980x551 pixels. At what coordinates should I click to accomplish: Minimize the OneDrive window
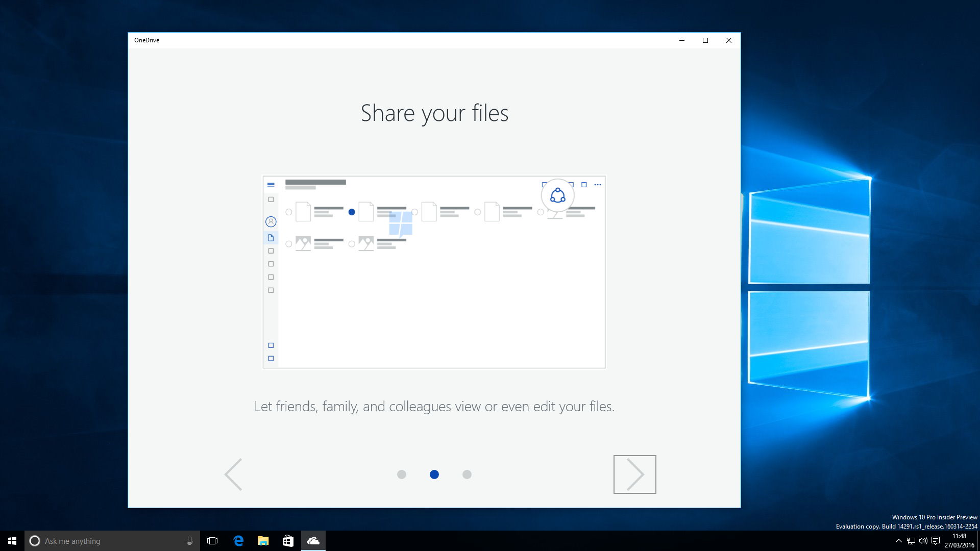click(682, 40)
